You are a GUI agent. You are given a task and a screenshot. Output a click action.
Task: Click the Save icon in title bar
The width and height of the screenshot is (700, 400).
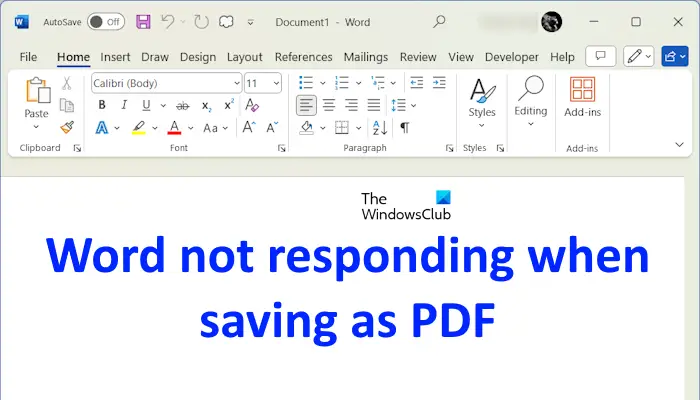[x=143, y=21]
